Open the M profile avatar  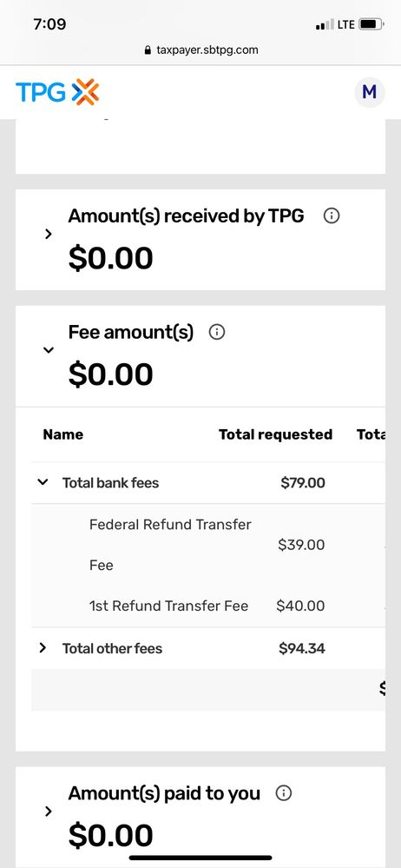[370, 92]
